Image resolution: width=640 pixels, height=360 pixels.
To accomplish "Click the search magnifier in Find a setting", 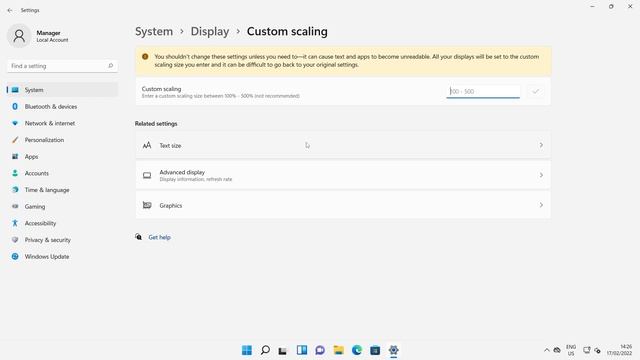I will 110,66.
